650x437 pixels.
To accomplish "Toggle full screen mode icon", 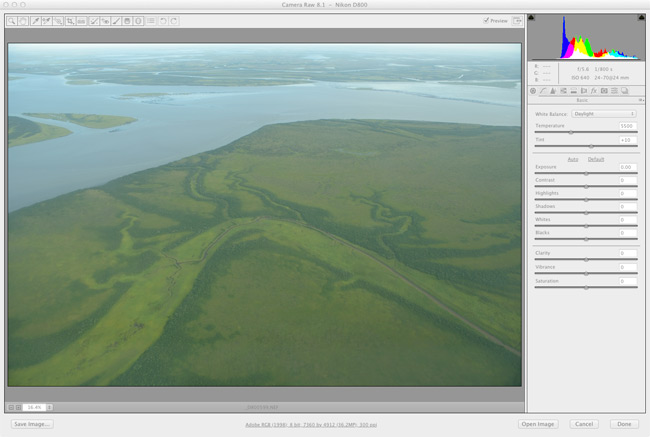I will (517, 20).
